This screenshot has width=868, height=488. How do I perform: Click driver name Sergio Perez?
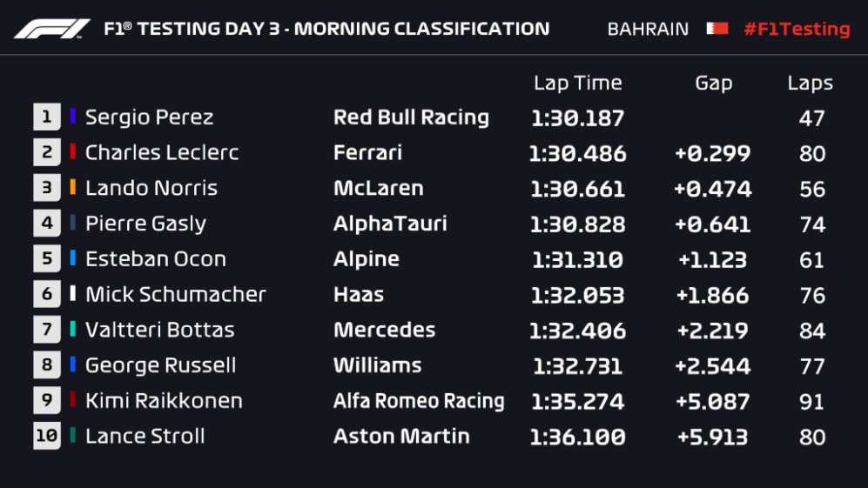click(x=149, y=117)
